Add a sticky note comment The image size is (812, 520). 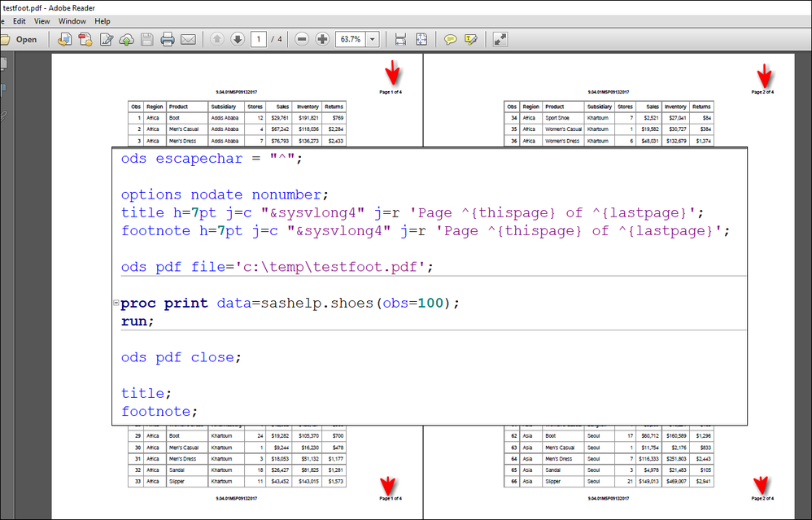(x=450, y=39)
